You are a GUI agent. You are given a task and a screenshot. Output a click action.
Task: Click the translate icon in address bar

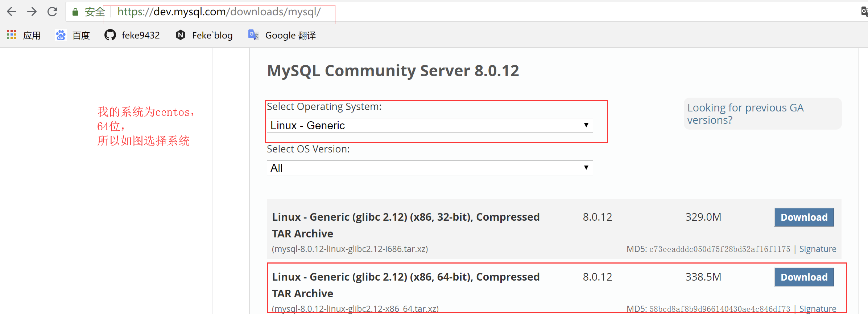coord(864,12)
